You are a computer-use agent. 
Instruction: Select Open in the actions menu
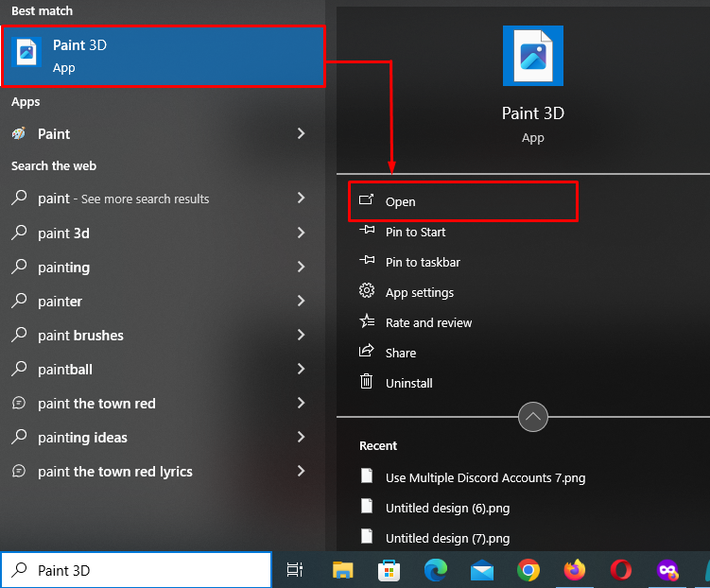pyautogui.click(x=401, y=201)
